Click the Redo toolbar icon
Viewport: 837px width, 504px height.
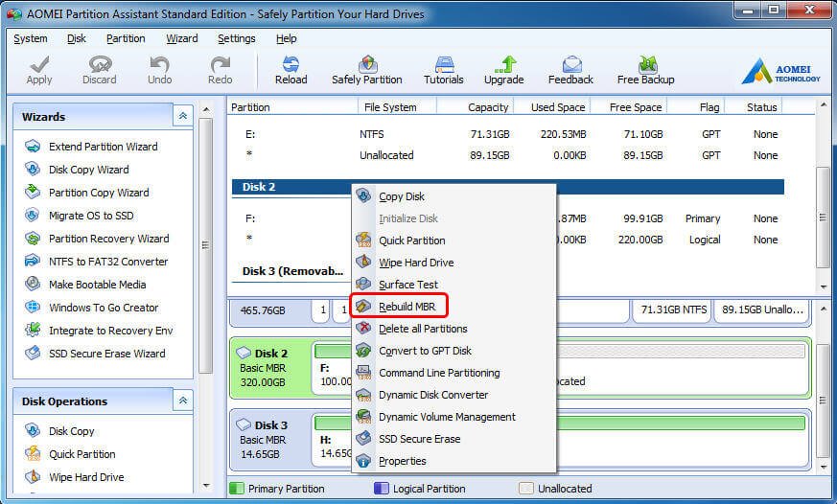pyautogui.click(x=220, y=70)
